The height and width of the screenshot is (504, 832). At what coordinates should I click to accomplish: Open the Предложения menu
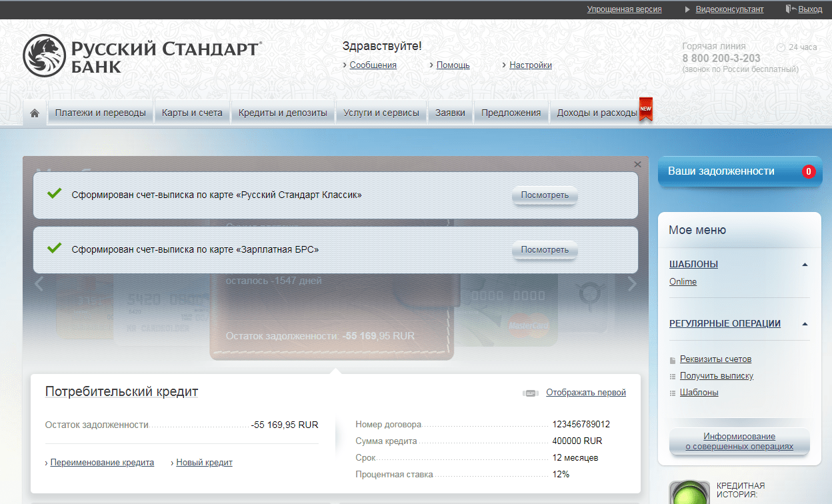click(x=511, y=113)
